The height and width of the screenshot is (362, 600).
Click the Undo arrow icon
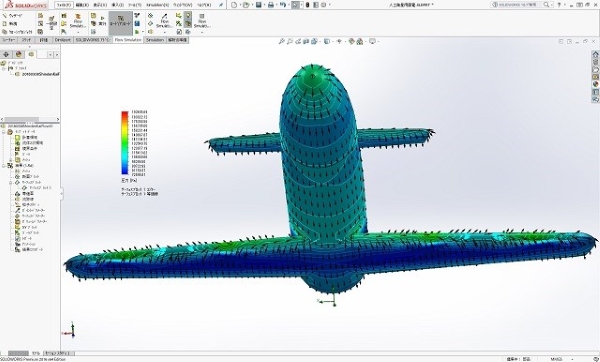point(282,5)
